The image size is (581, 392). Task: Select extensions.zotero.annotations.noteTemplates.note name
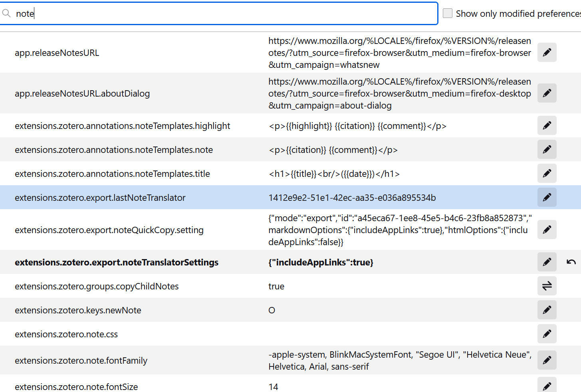114,150
